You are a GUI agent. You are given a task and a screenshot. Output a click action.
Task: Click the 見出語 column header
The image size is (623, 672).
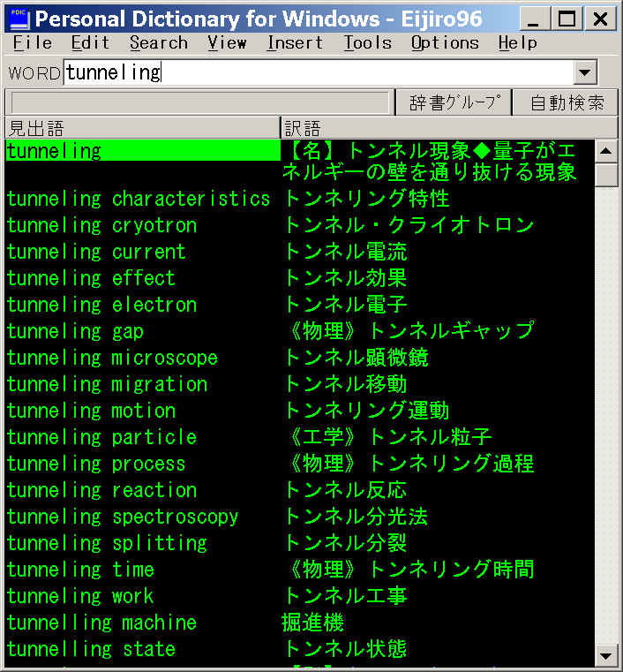point(143,128)
